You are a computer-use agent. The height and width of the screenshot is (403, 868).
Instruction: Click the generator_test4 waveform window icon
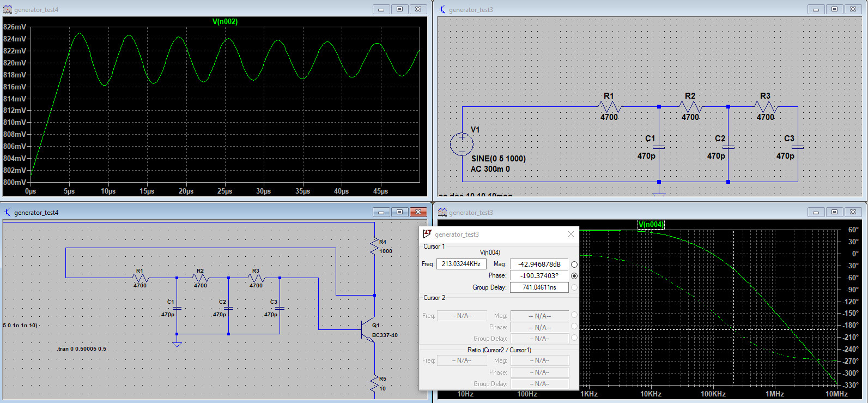pos(7,9)
